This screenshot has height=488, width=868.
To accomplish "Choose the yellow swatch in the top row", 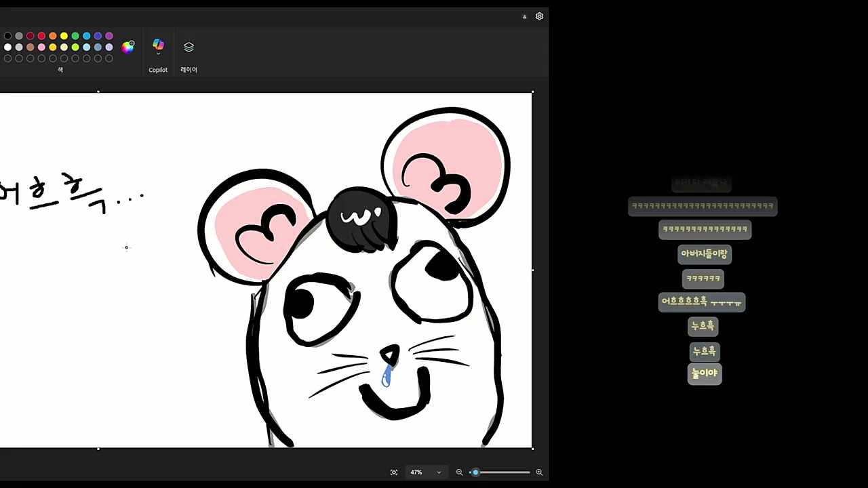I will [64, 36].
